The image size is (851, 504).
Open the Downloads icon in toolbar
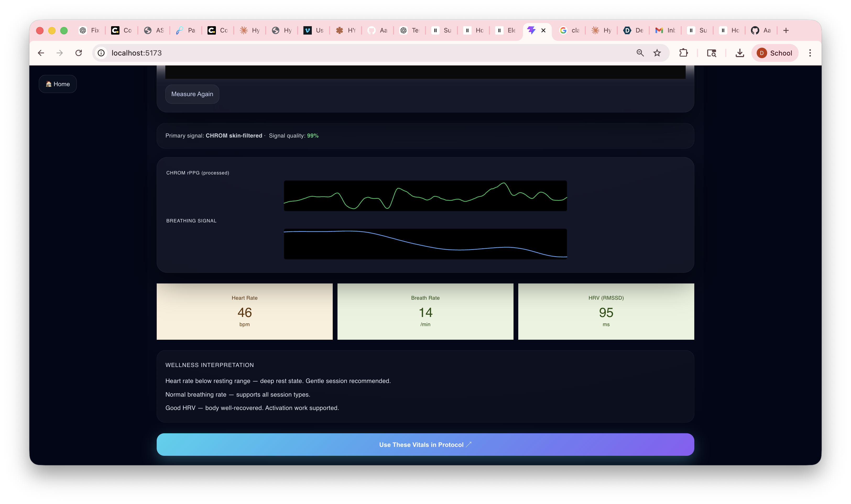[x=740, y=53]
